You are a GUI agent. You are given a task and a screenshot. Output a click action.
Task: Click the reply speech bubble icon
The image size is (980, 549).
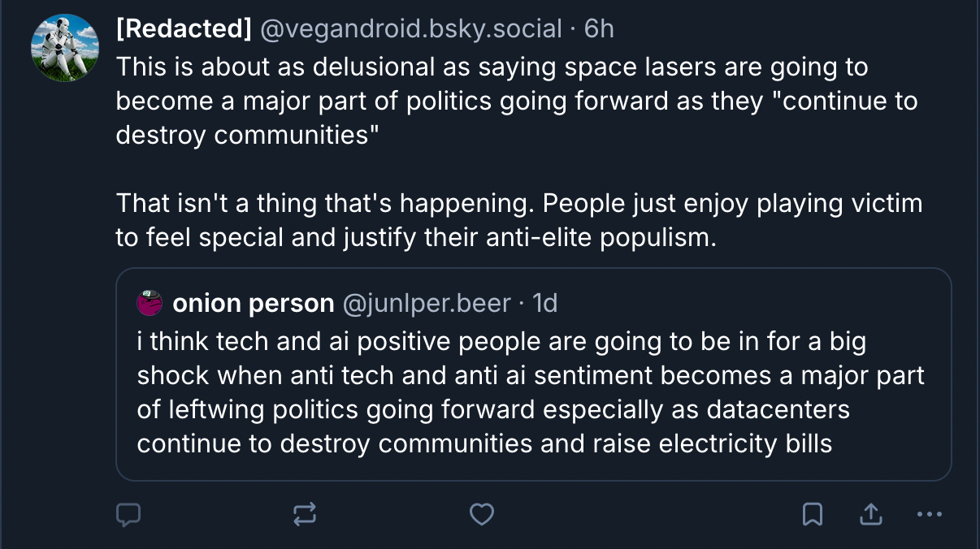point(128,513)
